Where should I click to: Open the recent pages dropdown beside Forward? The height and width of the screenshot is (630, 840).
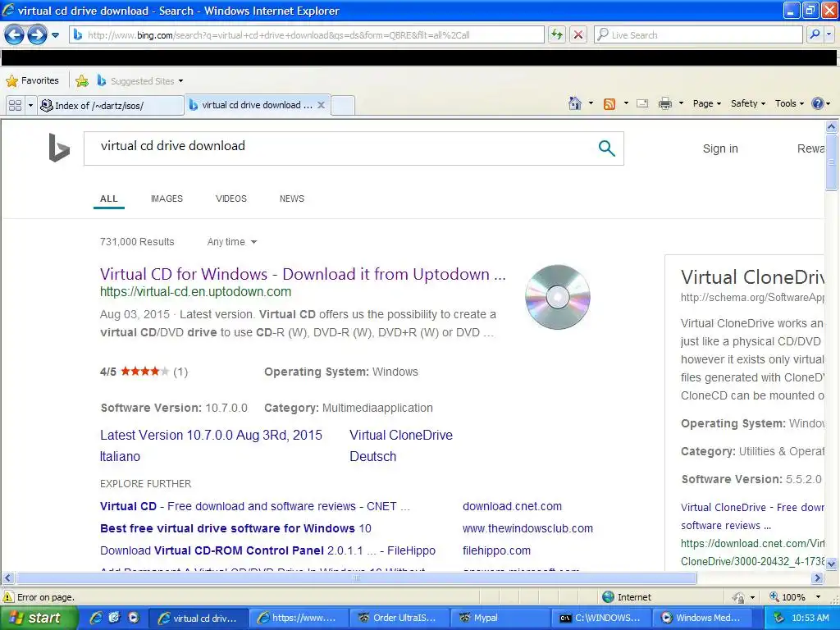pyautogui.click(x=55, y=35)
